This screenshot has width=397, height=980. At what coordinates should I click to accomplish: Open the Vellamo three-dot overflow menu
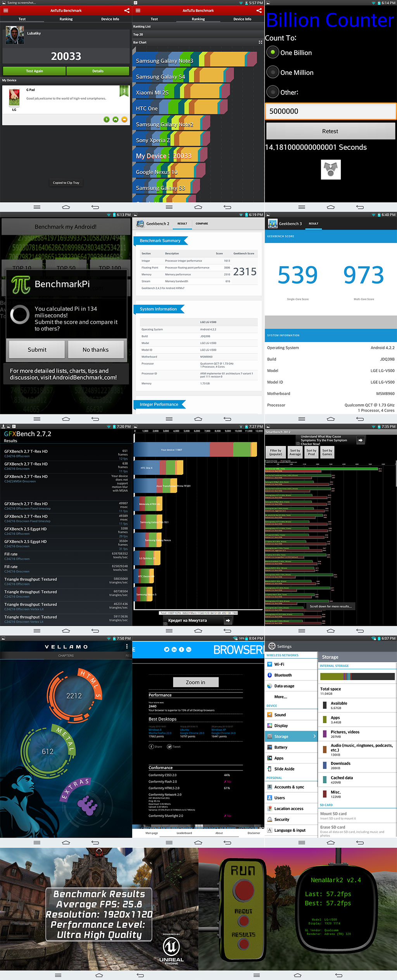coord(127,646)
